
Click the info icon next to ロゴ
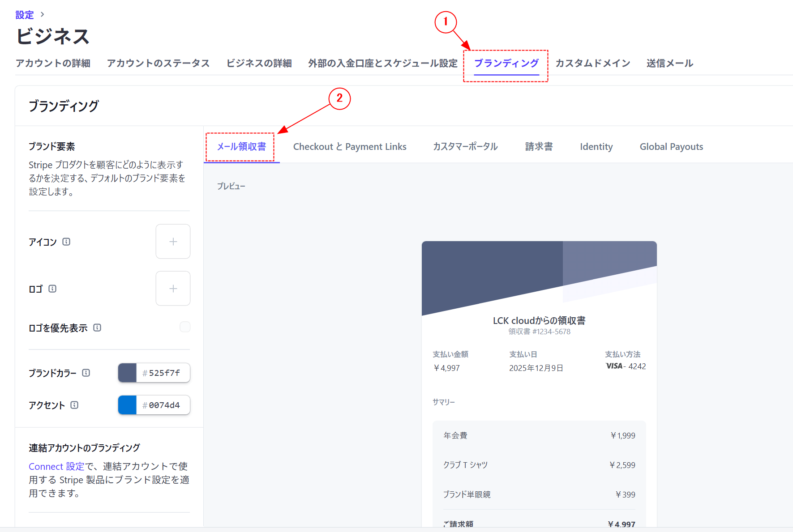coord(52,289)
